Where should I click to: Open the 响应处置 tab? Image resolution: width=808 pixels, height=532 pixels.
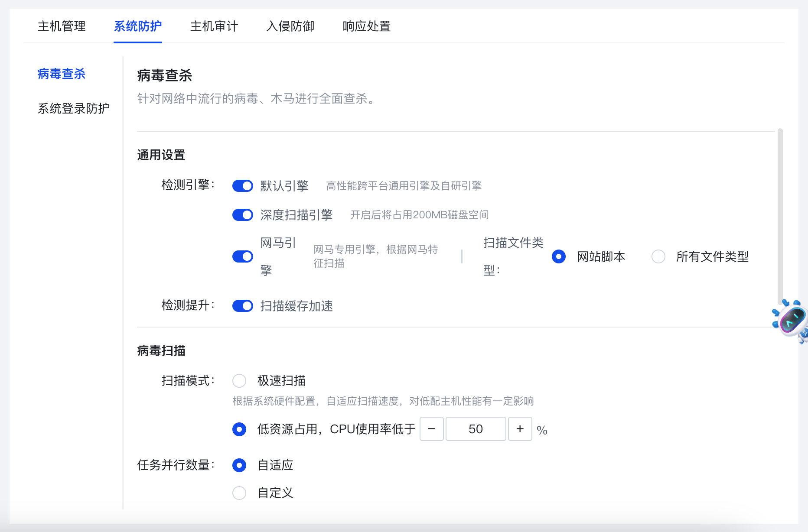(367, 26)
